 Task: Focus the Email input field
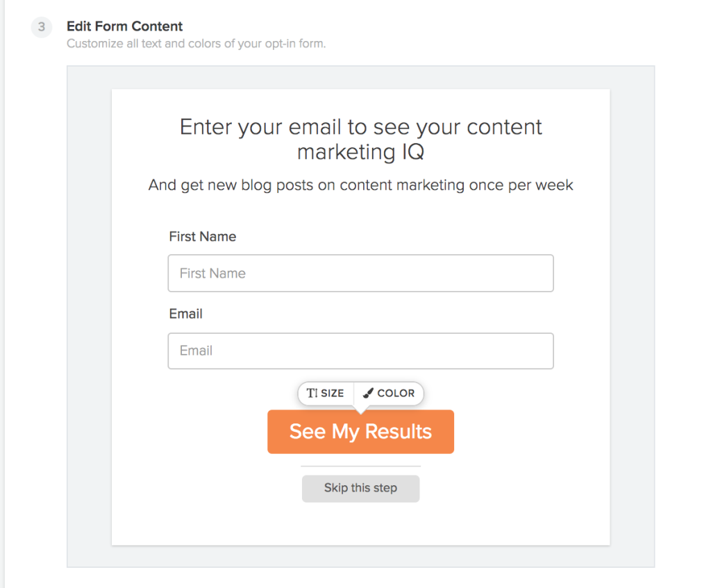click(x=360, y=351)
